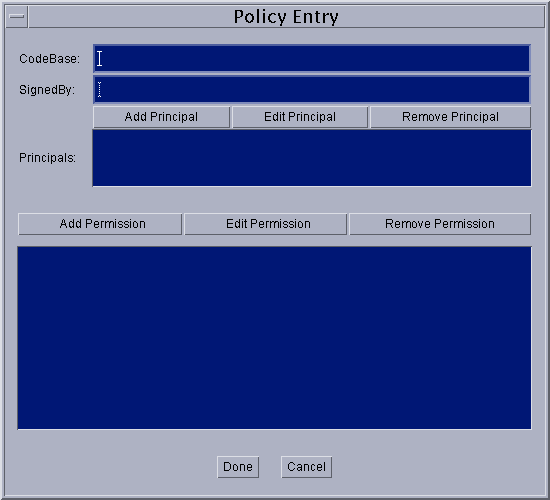Click the Remove Principal button
Screen dimensions: 550x500
450,117
